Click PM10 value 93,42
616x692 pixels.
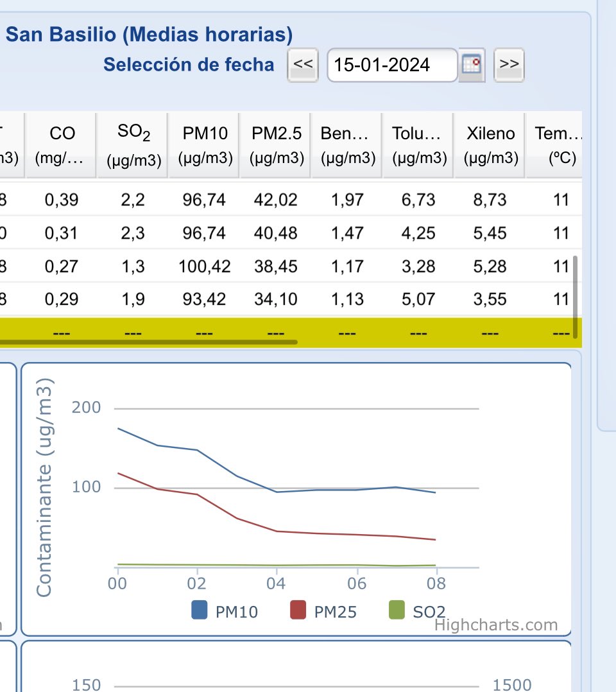204,299
